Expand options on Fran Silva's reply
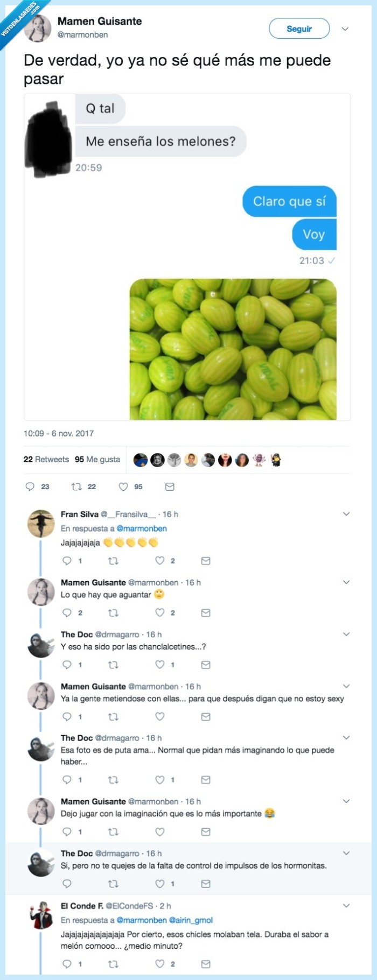The width and height of the screenshot is (377, 980). coord(346,513)
